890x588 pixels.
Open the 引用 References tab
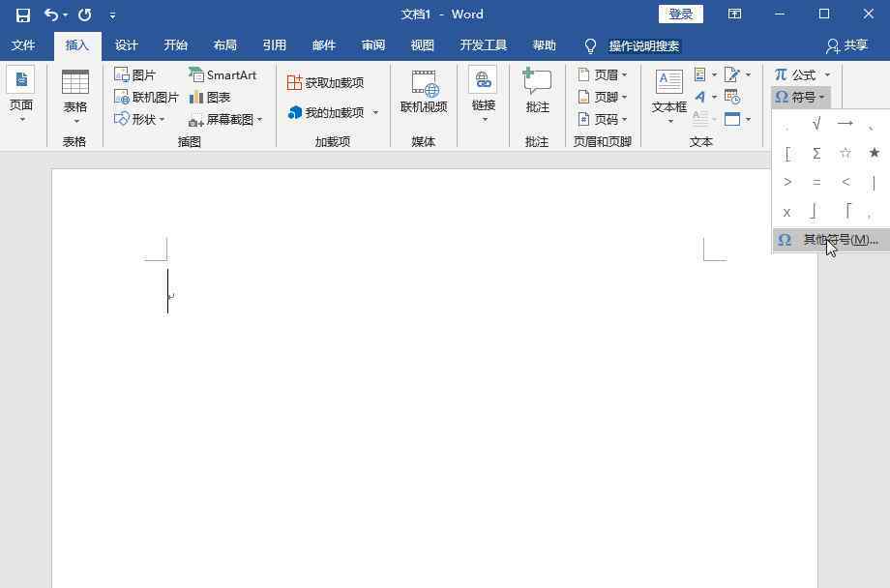coord(274,45)
